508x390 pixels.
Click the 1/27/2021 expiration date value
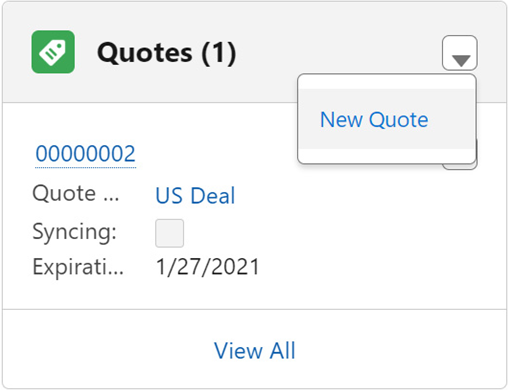[208, 267]
